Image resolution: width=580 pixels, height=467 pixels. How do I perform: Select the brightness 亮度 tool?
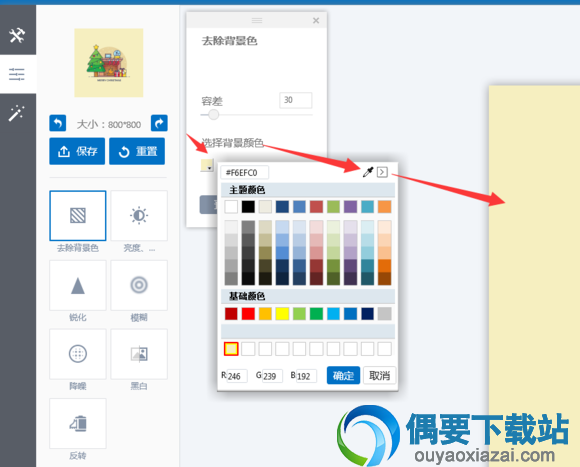pyautogui.click(x=139, y=216)
